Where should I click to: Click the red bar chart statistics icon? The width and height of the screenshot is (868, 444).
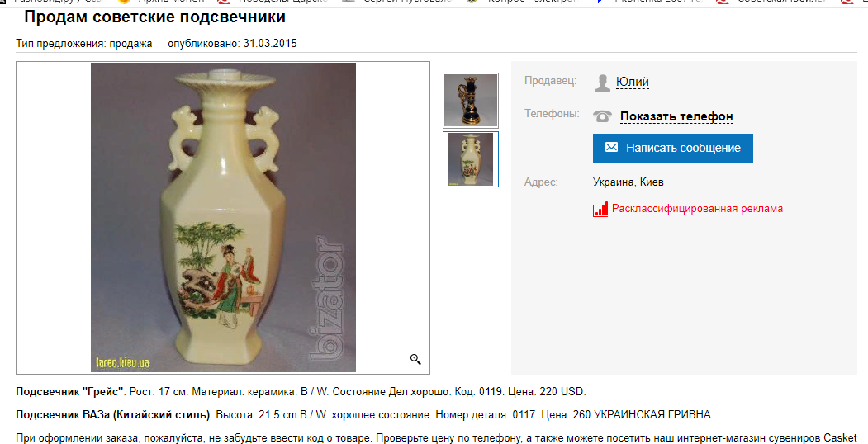pyautogui.click(x=600, y=209)
